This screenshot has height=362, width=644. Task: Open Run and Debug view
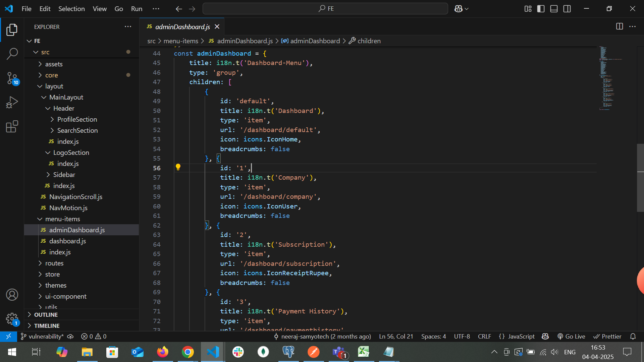coord(12,102)
